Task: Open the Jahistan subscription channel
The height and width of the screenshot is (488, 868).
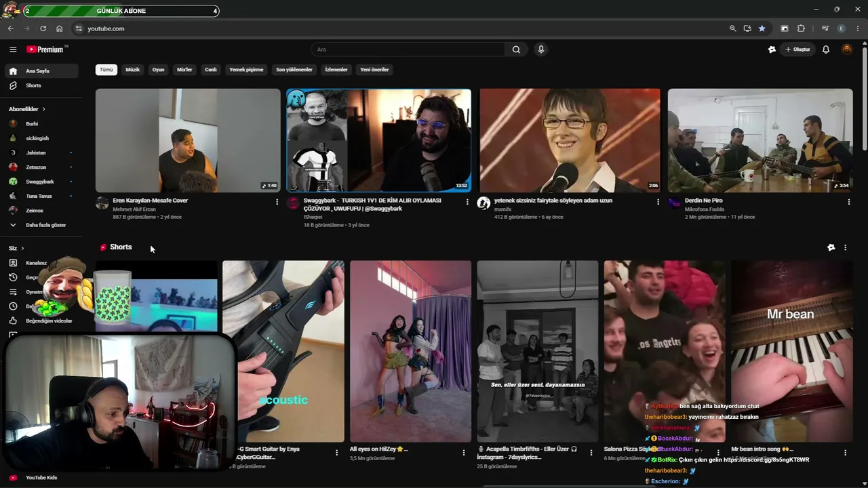Action: 41,153
